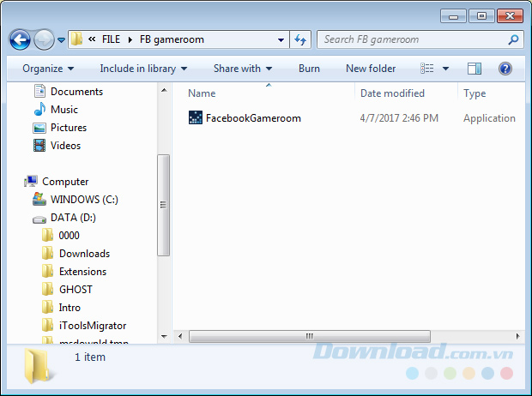Click the 1 item status text
Viewport: 532px width, 396px height.
(90, 357)
